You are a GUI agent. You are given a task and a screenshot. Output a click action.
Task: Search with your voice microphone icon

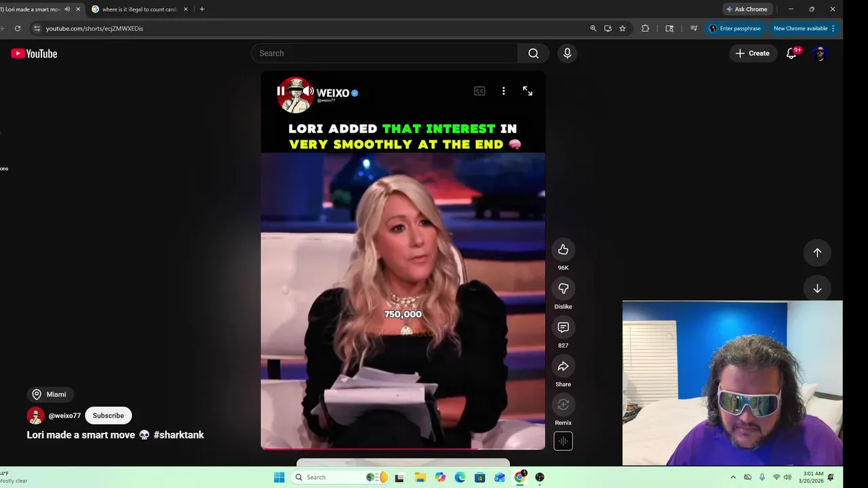[568, 54]
